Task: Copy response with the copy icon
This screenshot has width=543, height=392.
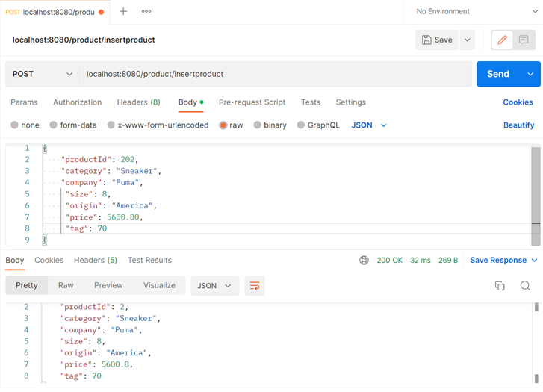Action: [x=500, y=286]
